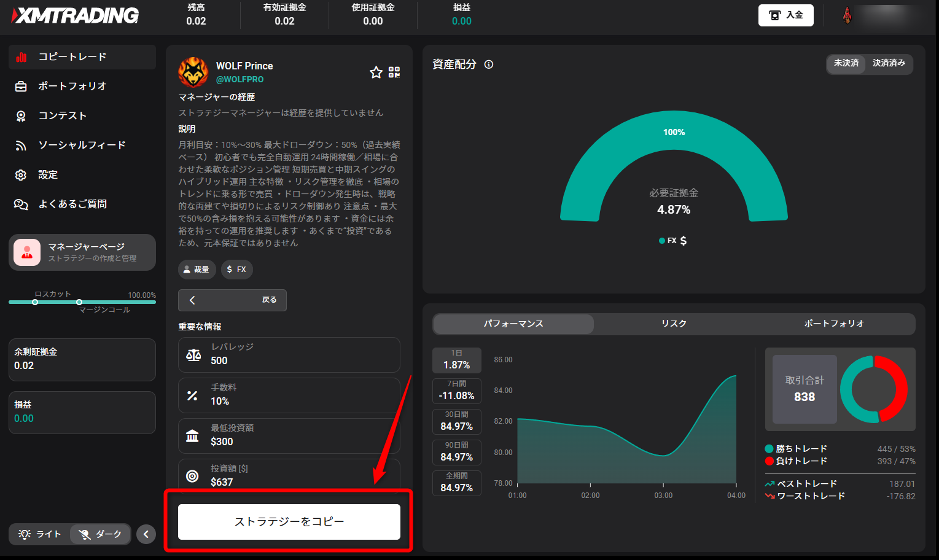
Task: Click the copy trade bar-chart icon
Action: (x=21, y=57)
